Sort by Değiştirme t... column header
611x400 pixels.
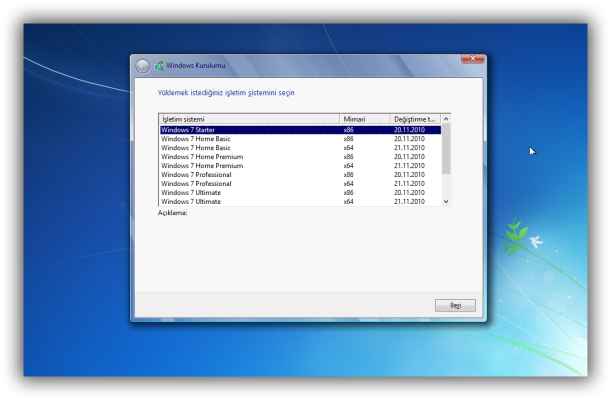(x=415, y=119)
